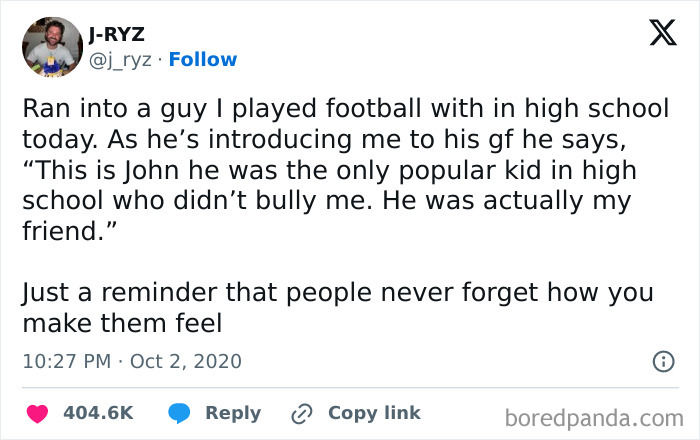Open the tweet info circle icon
Viewport: 700px width, 440px height.
click(662, 361)
